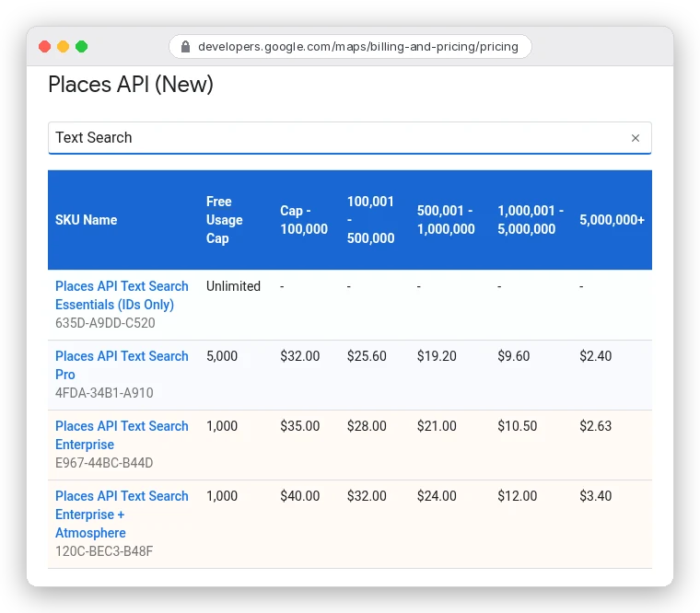Click the Cap - 100,000 column header
Screen dimensions: 700x613
[304, 220]
